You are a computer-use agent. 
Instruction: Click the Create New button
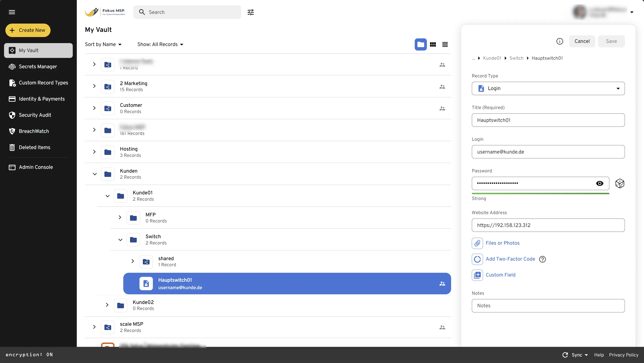[x=28, y=30]
